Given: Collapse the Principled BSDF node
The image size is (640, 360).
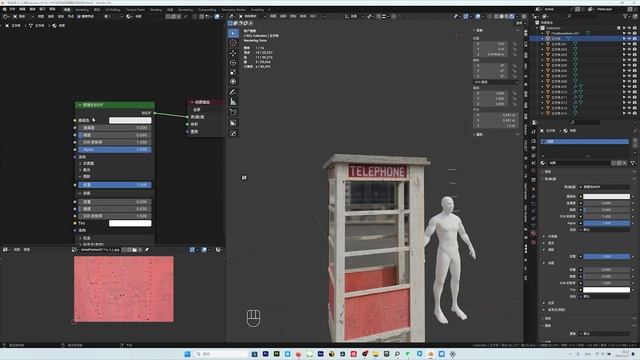Looking at the screenshot, I should (x=80, y=105).
